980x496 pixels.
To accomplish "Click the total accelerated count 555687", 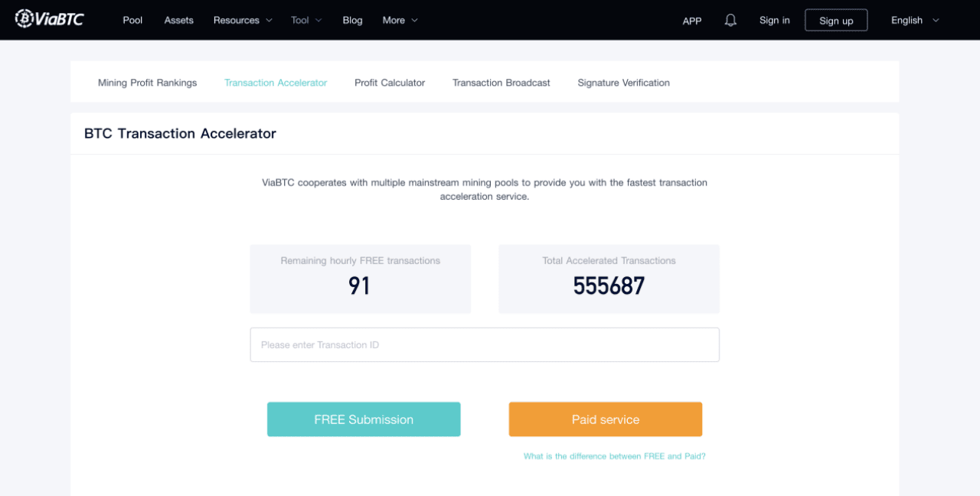I will pos(609,286).
